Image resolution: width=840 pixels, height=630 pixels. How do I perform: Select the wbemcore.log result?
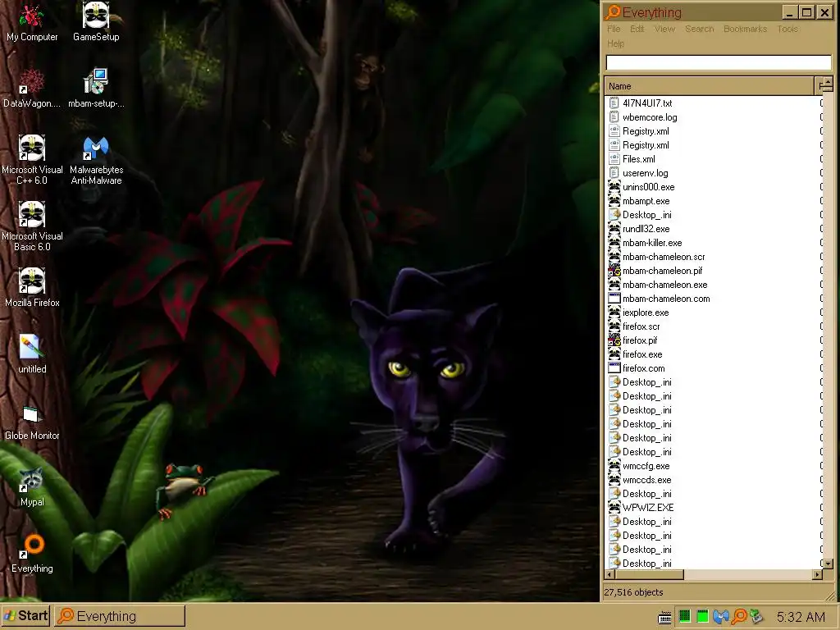tap(650, 117)
